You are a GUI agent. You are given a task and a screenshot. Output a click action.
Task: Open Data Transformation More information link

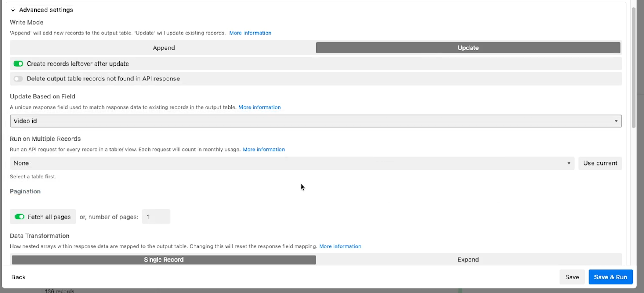[340, 246]
